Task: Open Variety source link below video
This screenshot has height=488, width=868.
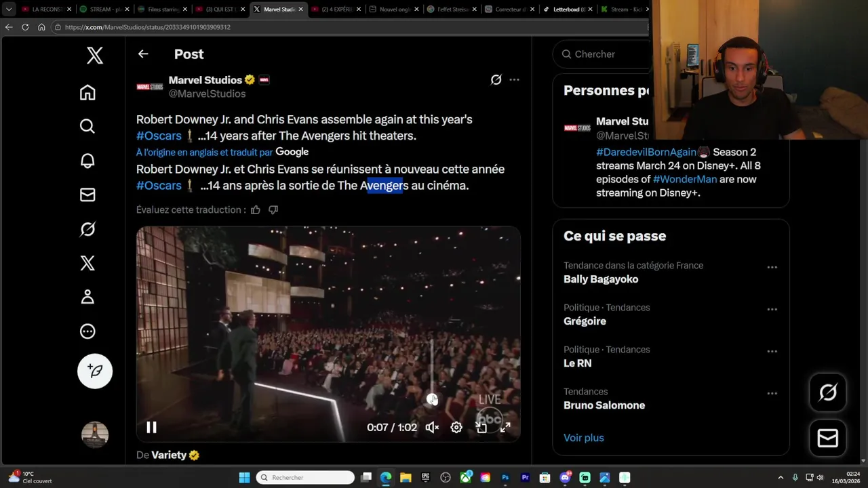Action: 169,455
